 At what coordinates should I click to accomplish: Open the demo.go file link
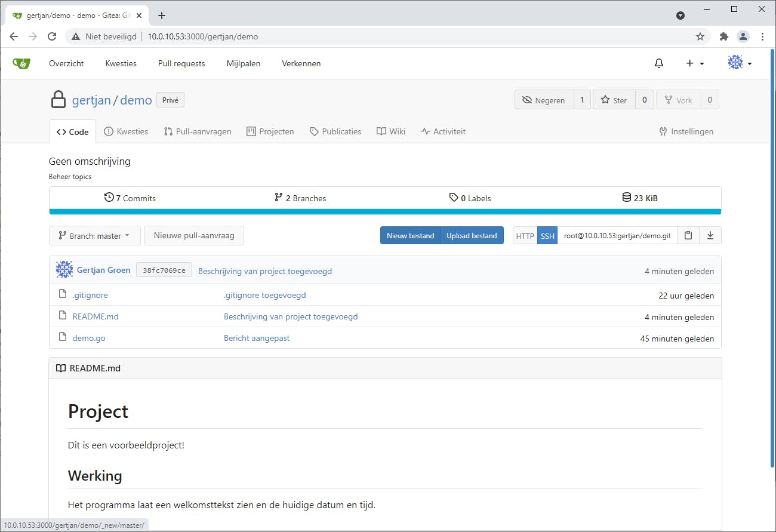tap(89, 338)
